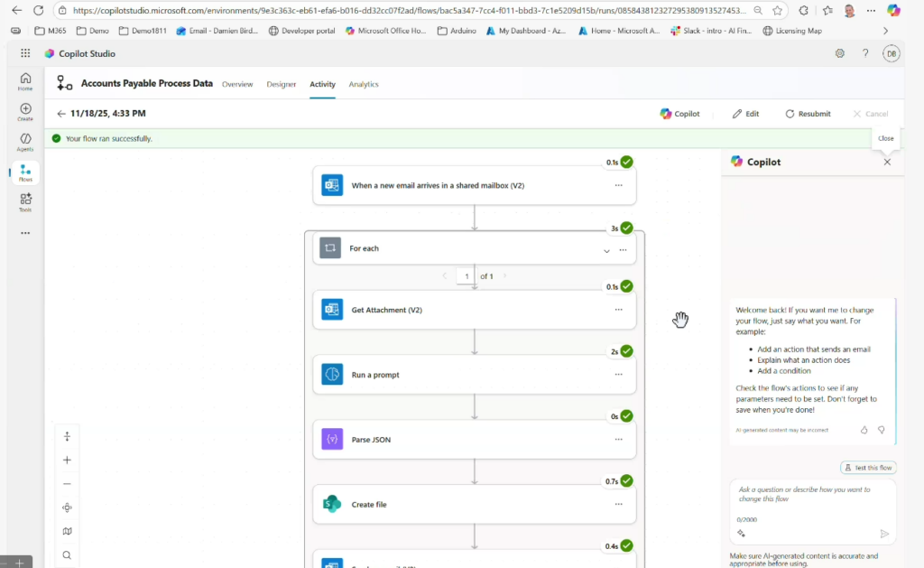Screen dimensions: 924x568
Task: Open browser Copilot sidebar icon
Action: (894, 10)
